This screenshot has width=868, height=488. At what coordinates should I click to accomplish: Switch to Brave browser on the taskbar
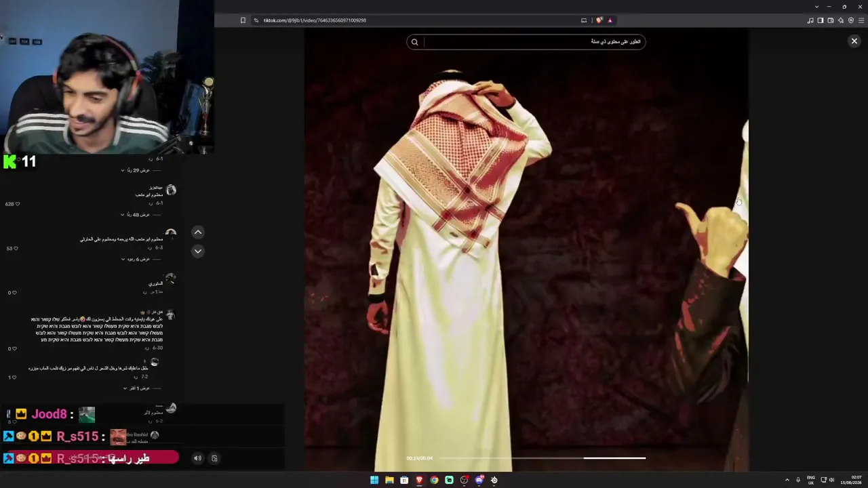coord(419,480)
